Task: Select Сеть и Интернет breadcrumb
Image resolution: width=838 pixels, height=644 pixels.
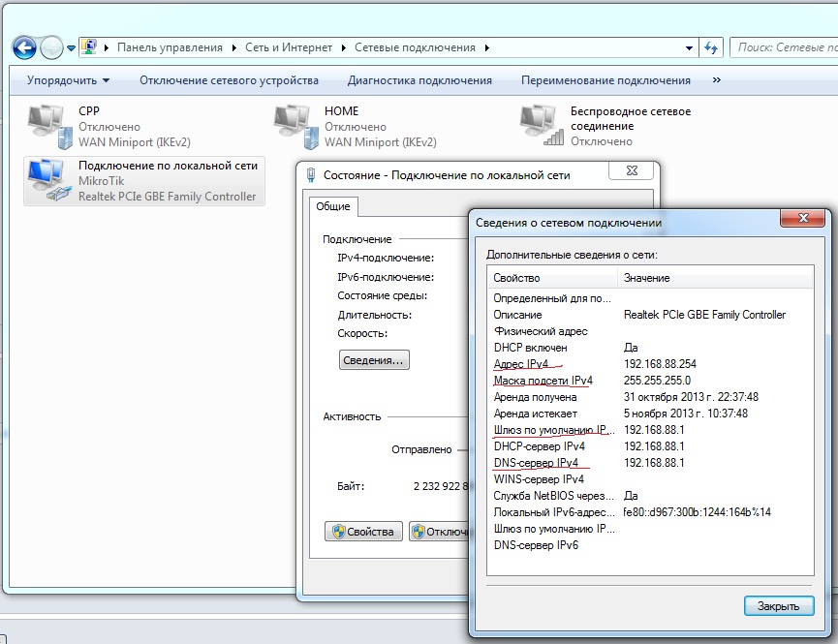Action: [x=289, y=47]
